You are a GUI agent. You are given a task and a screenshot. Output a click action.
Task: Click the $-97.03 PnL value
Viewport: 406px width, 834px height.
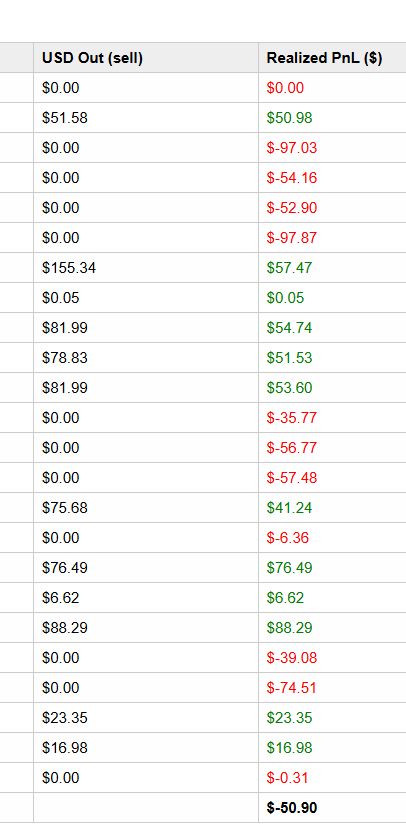tap(292, 147)
